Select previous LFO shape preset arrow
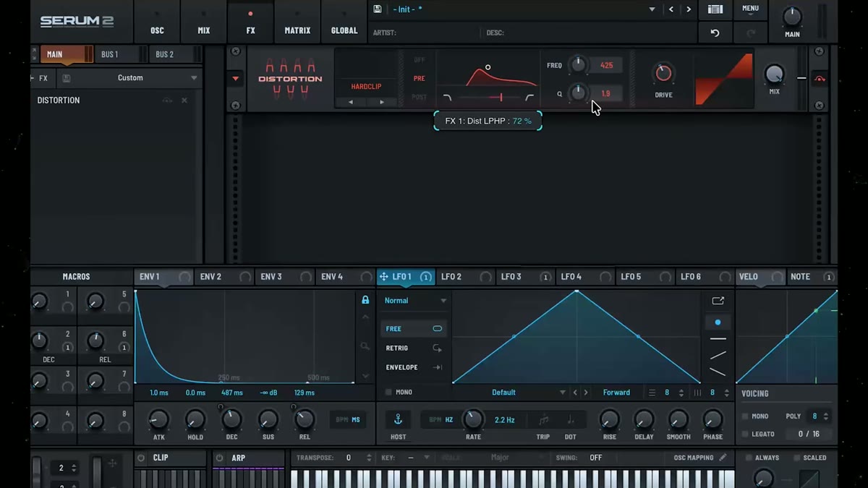The height and width of the screenshot is (488, 868). (x=575, y=393)
